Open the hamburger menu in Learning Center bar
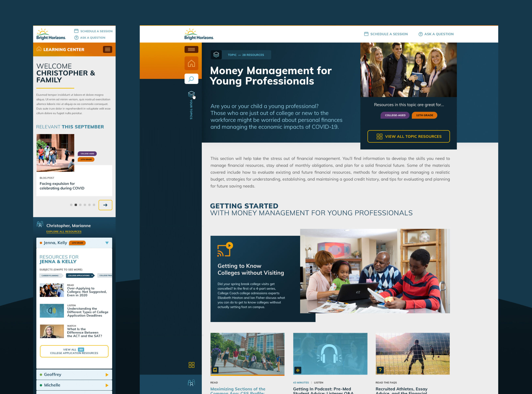This screenshot has width=532, height=394. point(107,49)
